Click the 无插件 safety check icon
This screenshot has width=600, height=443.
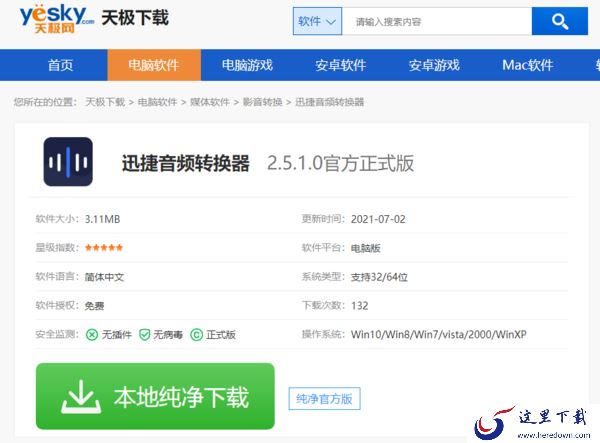coord(92,335)
